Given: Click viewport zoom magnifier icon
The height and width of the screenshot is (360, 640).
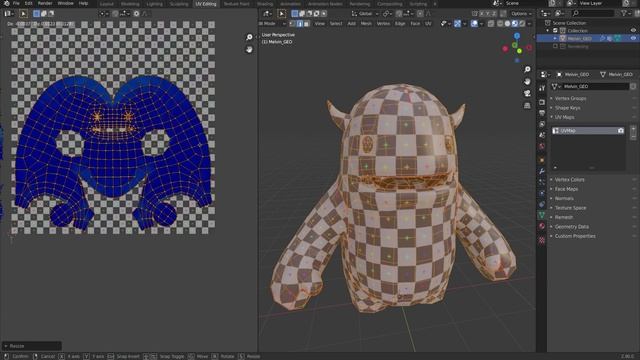Looking at the screenshot, I should tap(527, 69).
